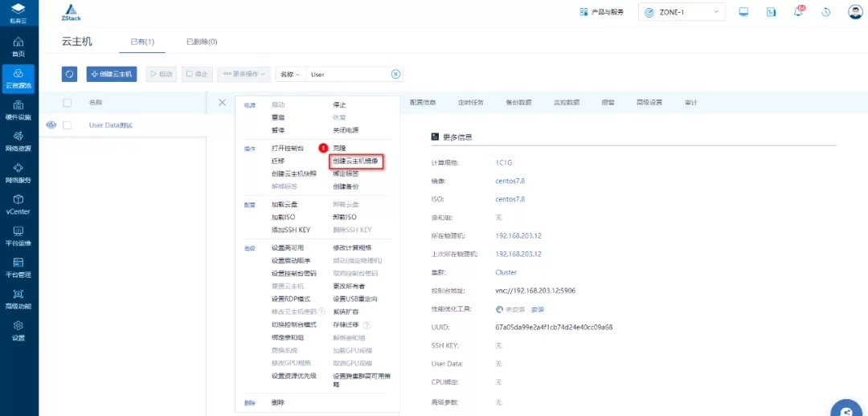The image size is (868, 416).
Task: Open the 名称 search filter dropdown
Action: (x=289, y=74)
